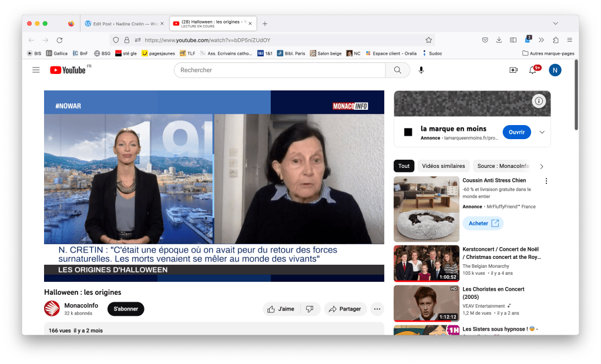Screen dimensions: 601x364
Task: Open the Create video camera icon
Action: [513, 70]
